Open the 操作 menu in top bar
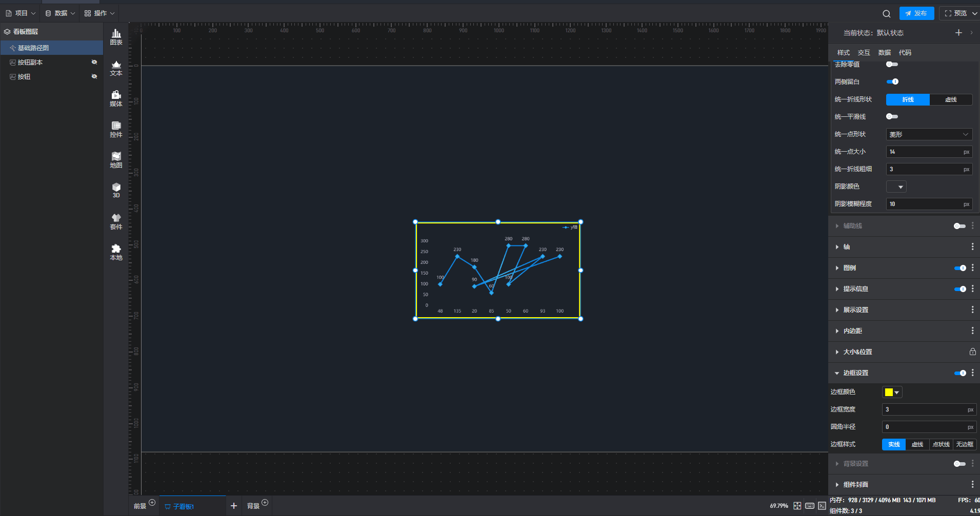980x516 pixels. (99, 13)
